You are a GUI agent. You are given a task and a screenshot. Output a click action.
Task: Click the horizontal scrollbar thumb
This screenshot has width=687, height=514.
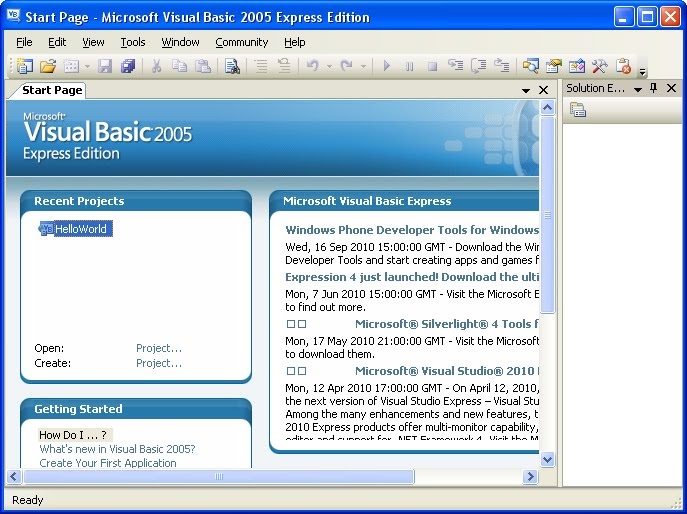[219, 476]
